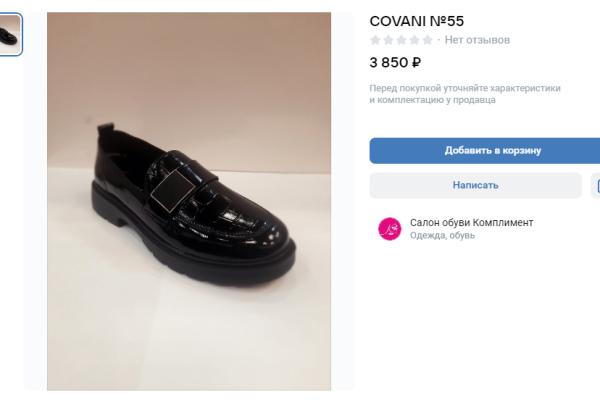This screenshot has height=400, width=600.
Task: Rate the product one star
Action: [376, 40]
